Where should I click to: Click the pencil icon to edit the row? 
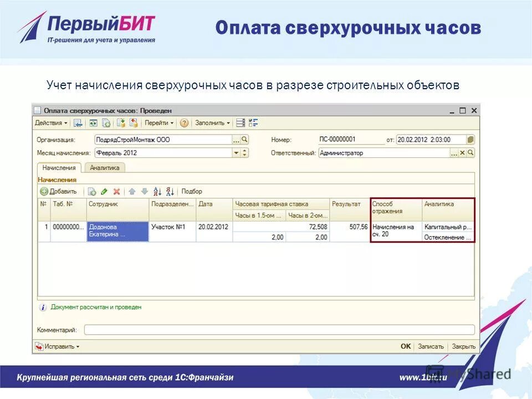[105, 191]
